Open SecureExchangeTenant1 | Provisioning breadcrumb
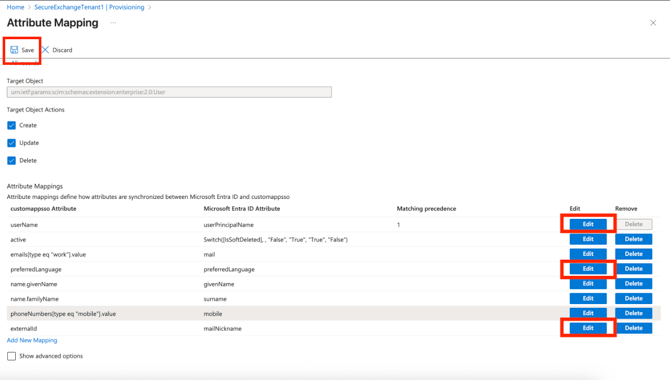Screen dimensions: 670x380 [89, 7]
